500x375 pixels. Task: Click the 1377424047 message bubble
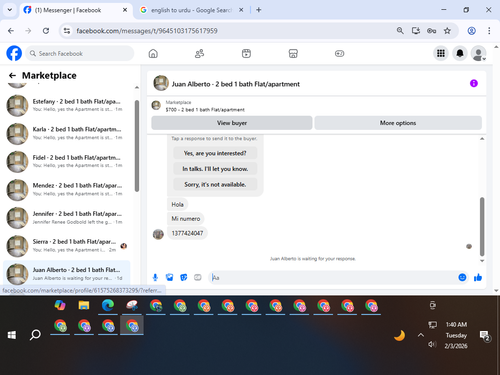(187, 233)
